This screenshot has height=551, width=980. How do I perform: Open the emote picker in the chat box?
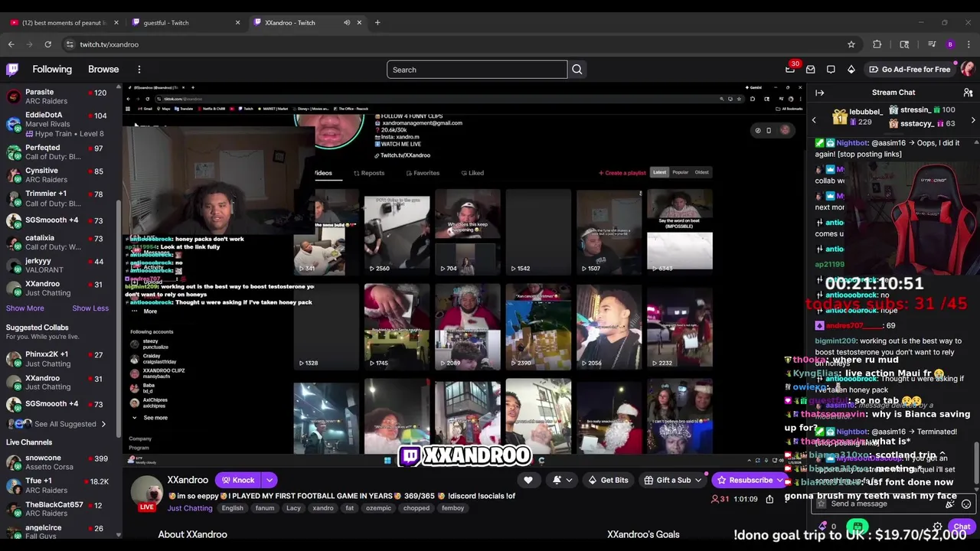pyautogui.click(x=966, y=504)
